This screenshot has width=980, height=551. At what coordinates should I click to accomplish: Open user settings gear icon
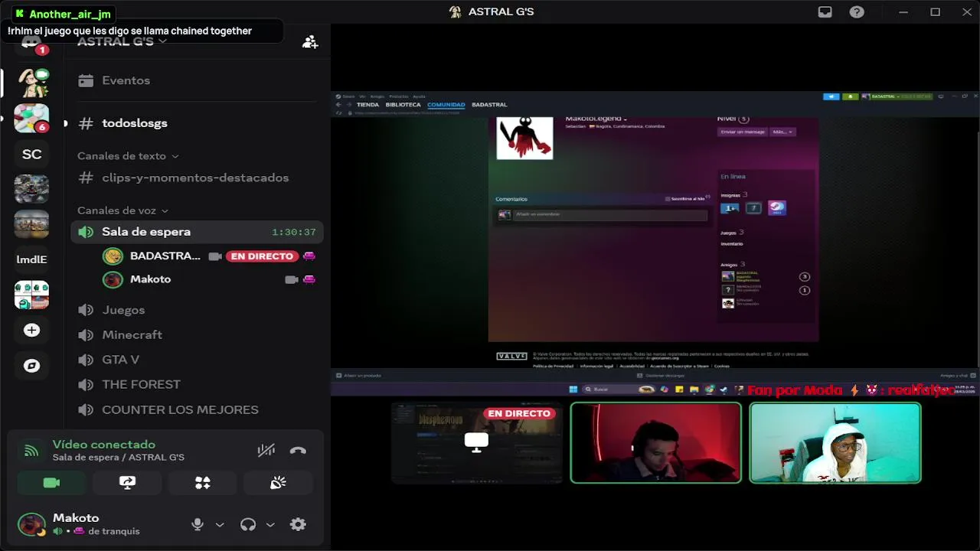(298, 524)
